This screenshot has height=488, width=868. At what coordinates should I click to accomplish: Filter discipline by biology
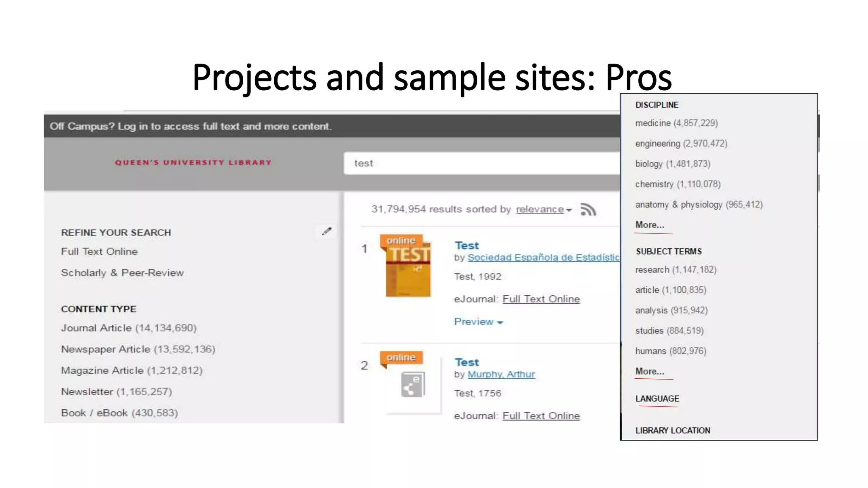673,164
